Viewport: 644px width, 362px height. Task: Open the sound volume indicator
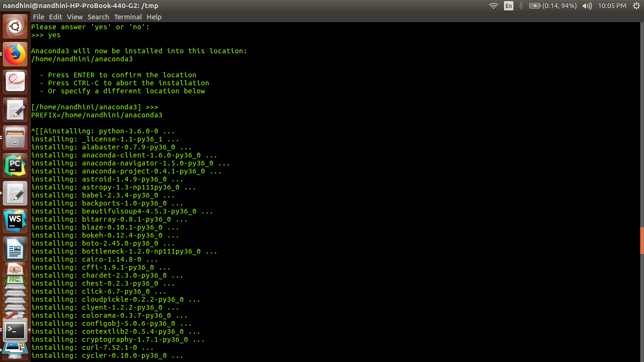click(587, 6)
